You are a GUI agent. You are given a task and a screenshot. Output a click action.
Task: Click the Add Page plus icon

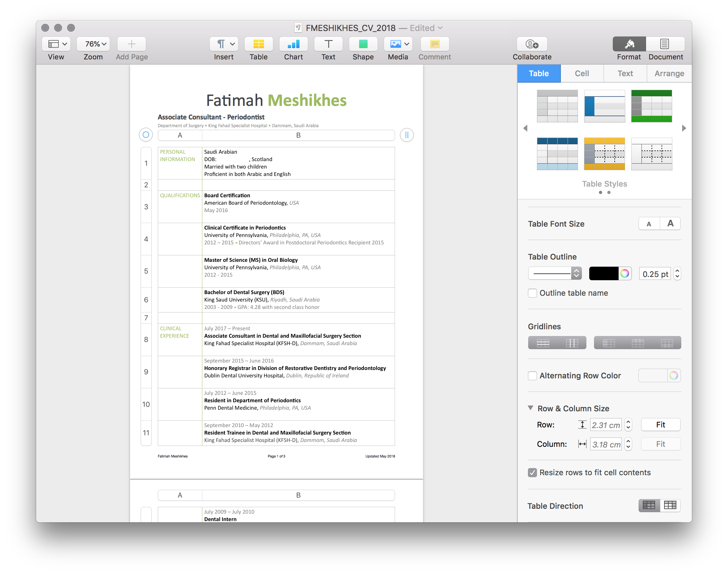(131, 44)
